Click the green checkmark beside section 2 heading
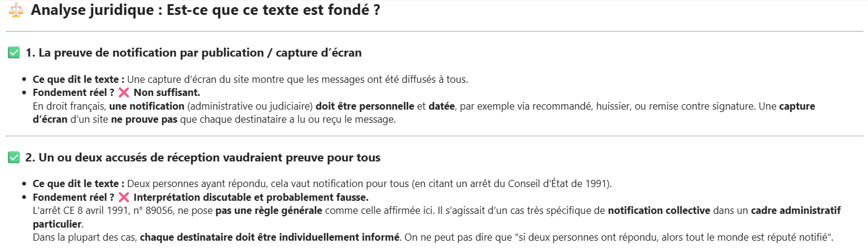The image size is (868, 252). pyautogui.click(x=14, y=158)
